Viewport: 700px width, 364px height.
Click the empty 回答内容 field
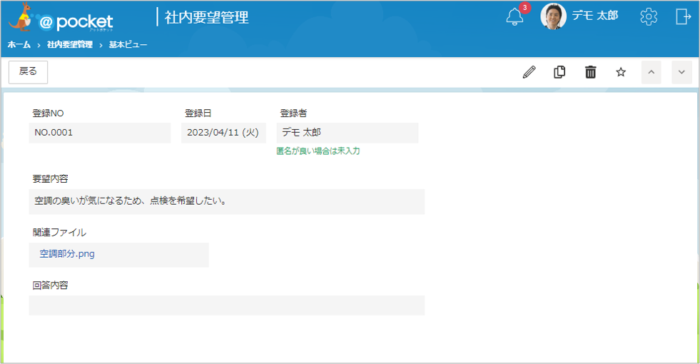point(227,305)
